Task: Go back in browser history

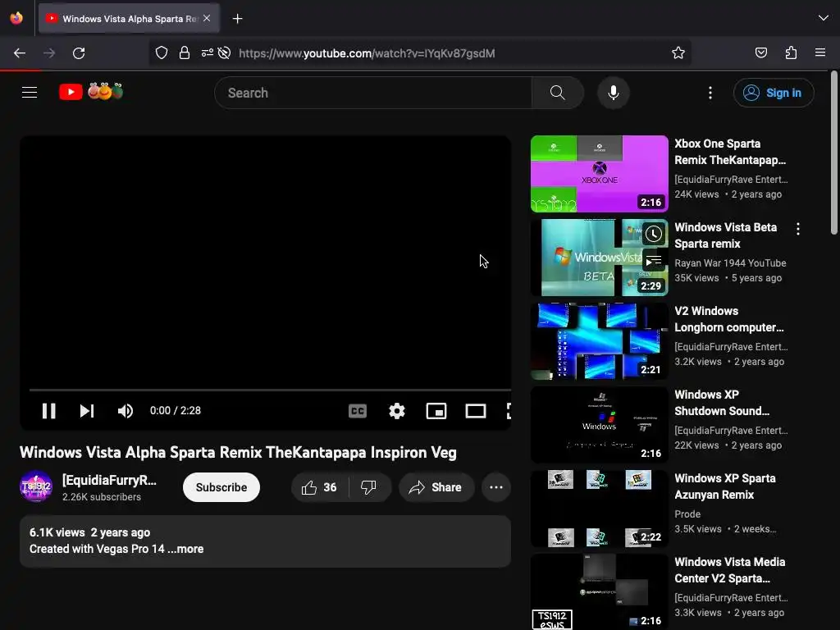Action: pos(20,53)
